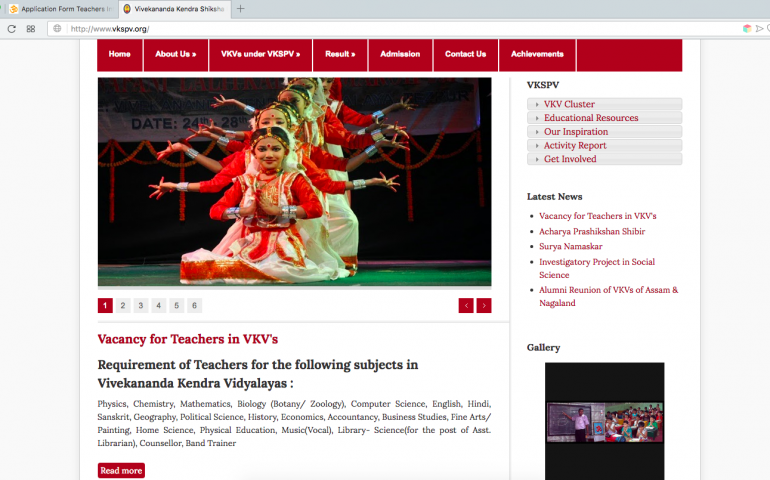
Task: Open the Home menu item
Action: pos(120,55)
